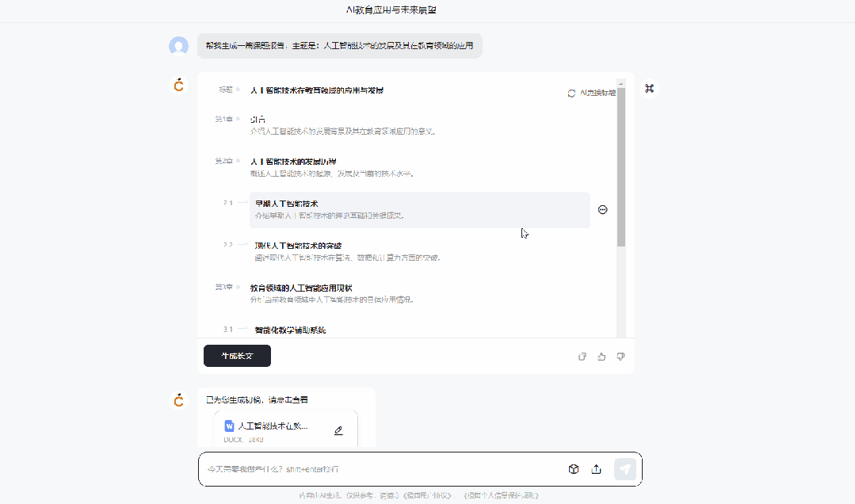Click the 生成长文 button
This screenshot has height=504, width=855.
[236, 356]
